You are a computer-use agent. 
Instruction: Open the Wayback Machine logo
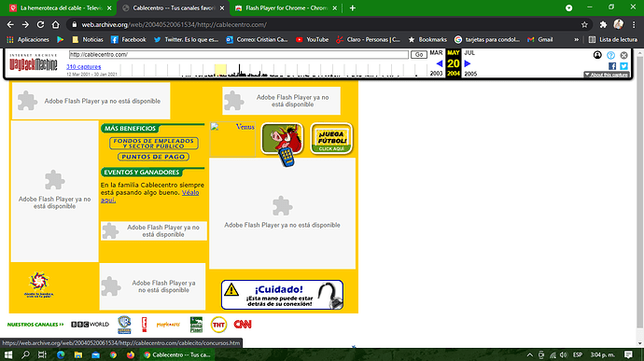(34, 62)
